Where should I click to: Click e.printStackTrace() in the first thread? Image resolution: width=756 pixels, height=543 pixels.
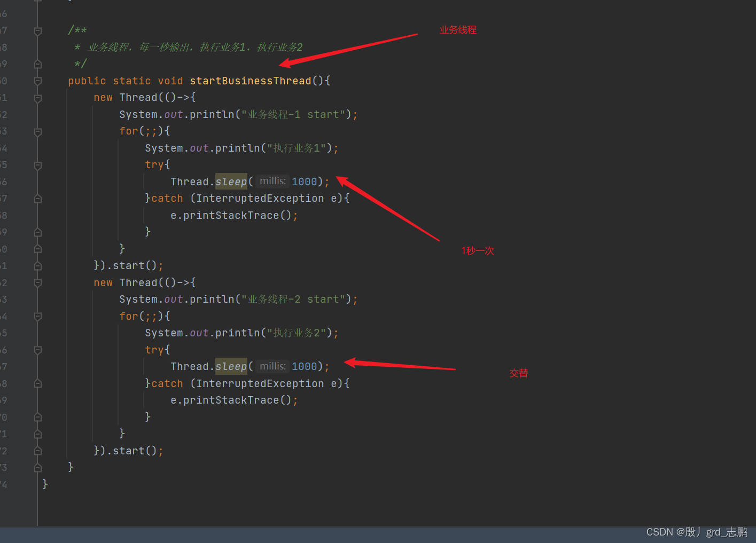coord(231,215)
